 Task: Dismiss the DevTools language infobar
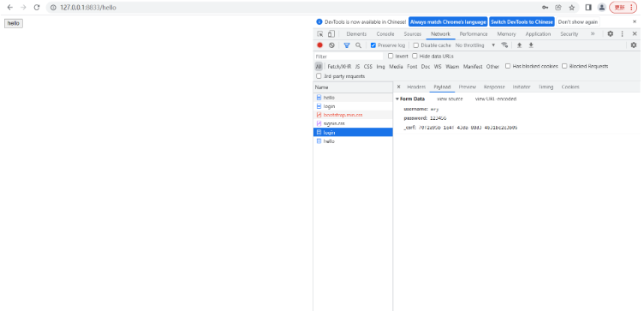pos(634,21)
